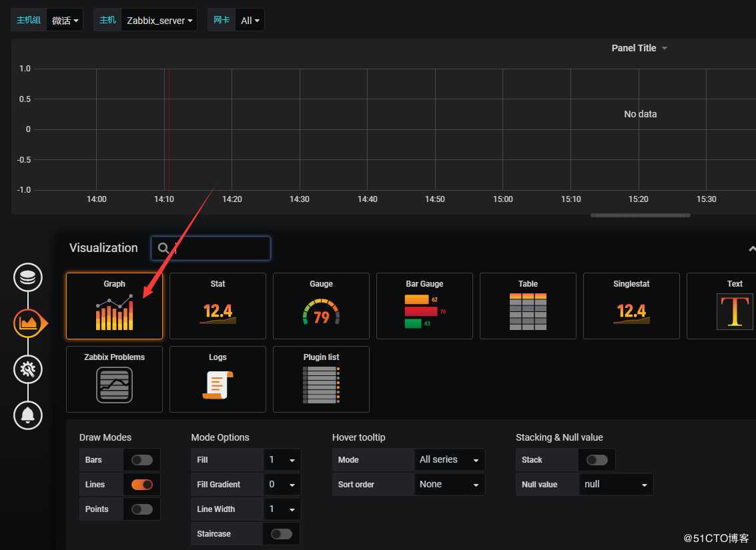Choose the Text visualization card
This screenshot has height=550, width=756.
(721, 306)
